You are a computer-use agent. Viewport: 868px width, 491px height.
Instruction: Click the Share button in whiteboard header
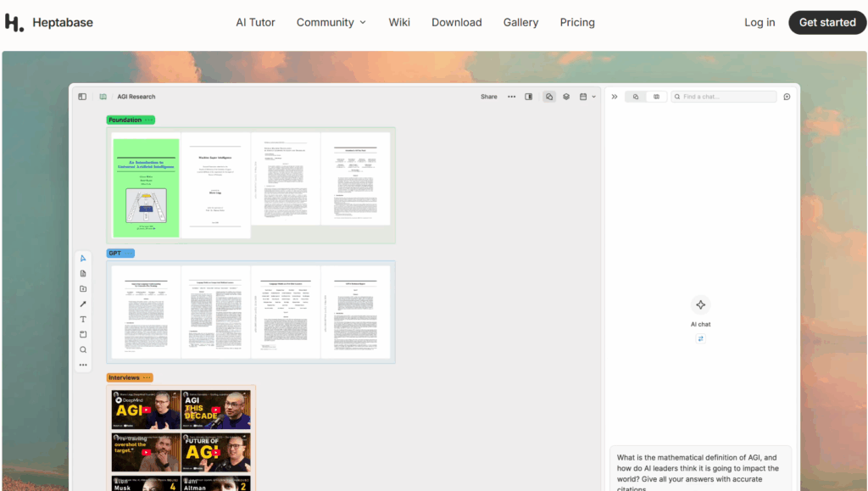coord(489,97)
